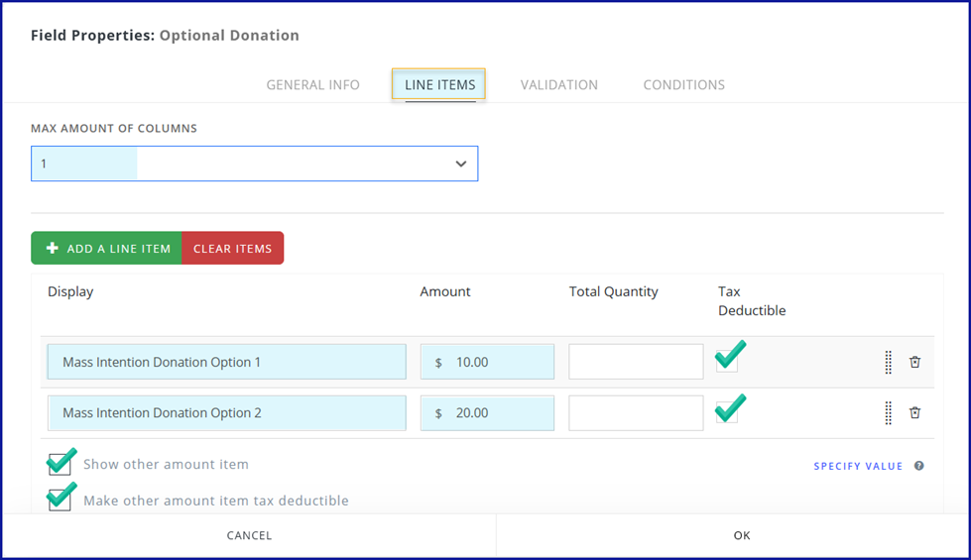Toggle Tax Deductible for Donation Option 1

[727, 360]
